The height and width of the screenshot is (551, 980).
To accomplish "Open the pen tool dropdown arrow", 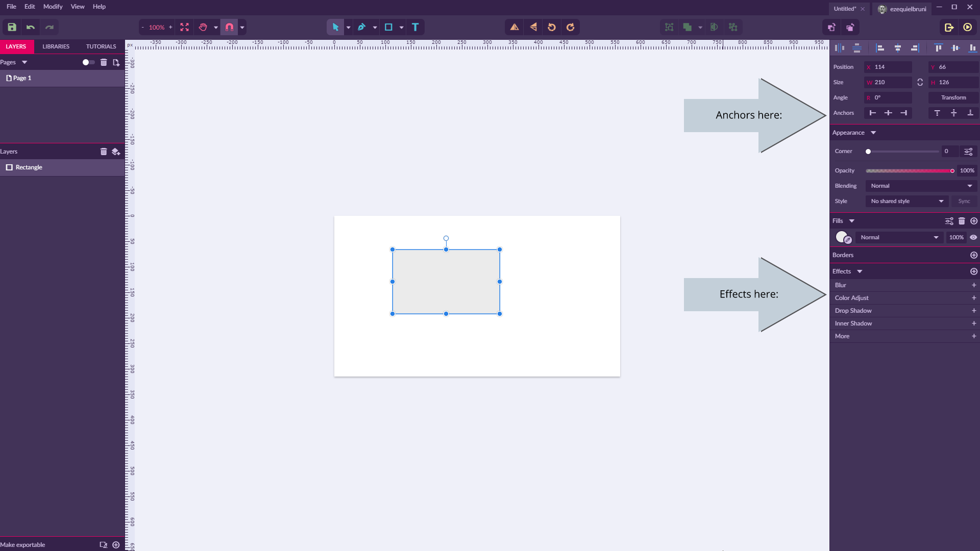I will pyautogui.click(x=375, y=28).
